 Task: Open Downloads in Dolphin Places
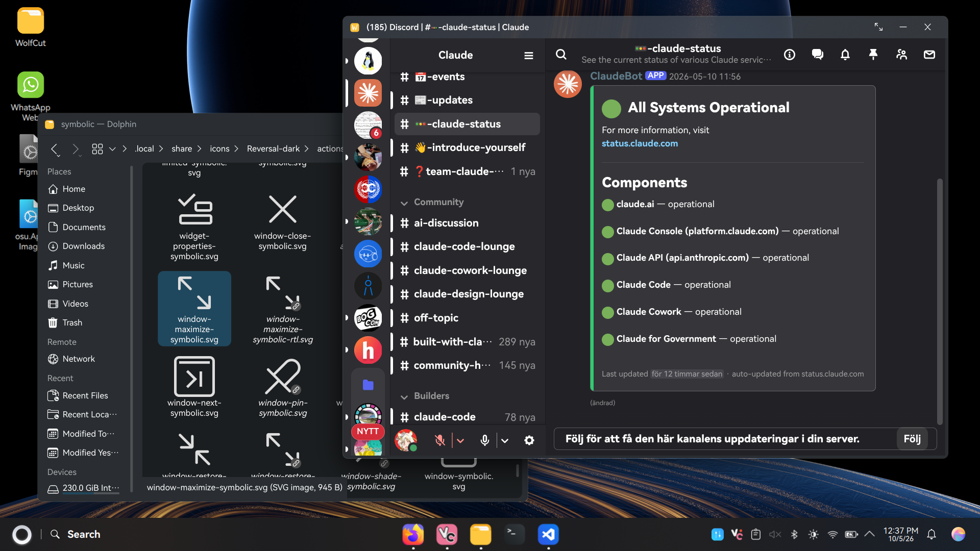point(83,246)
